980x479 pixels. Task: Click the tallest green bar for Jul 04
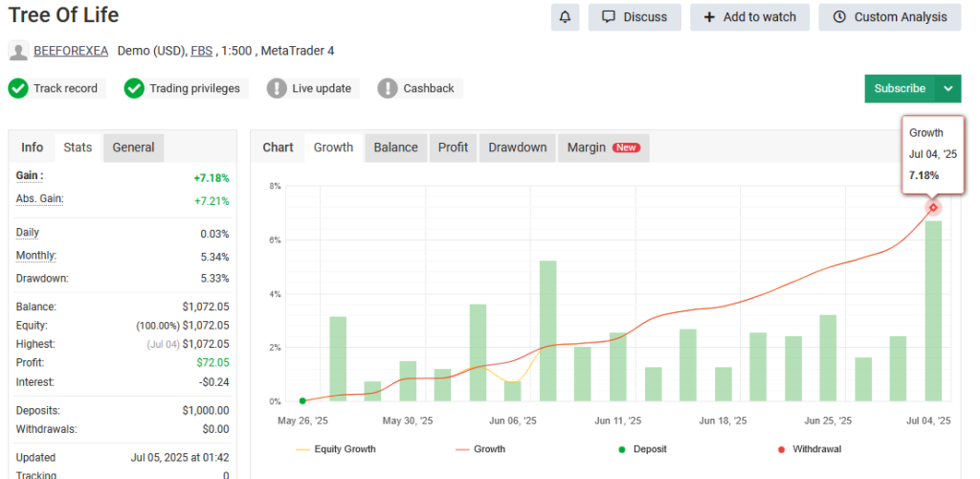tap(933, 311)
